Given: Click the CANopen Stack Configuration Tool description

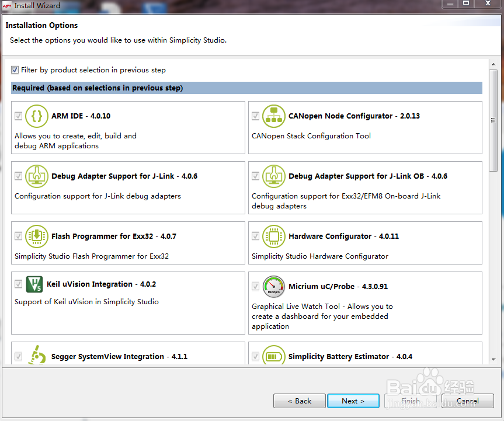Looking at the screenshot, I should point(311,136).
